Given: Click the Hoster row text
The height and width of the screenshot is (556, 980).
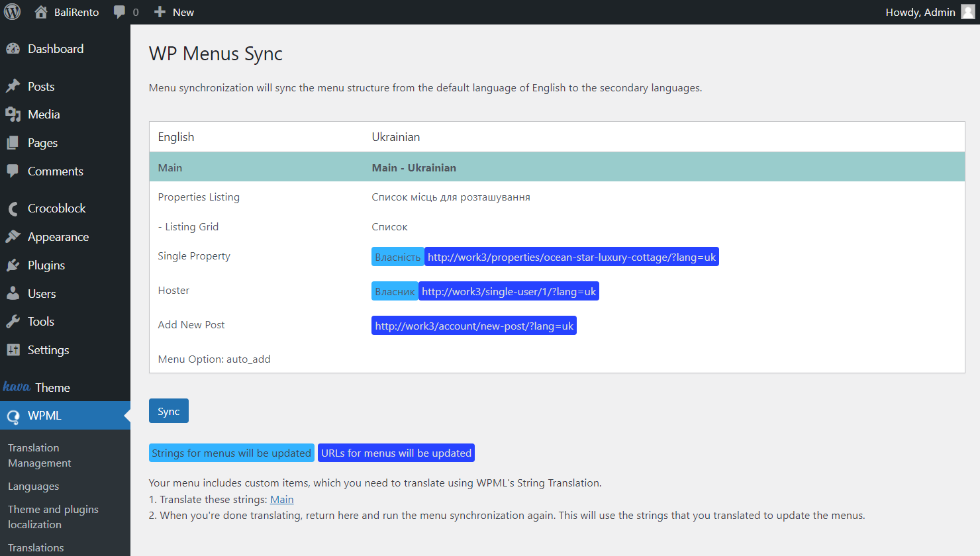Looking at the screenshot, I should (173, 291).
